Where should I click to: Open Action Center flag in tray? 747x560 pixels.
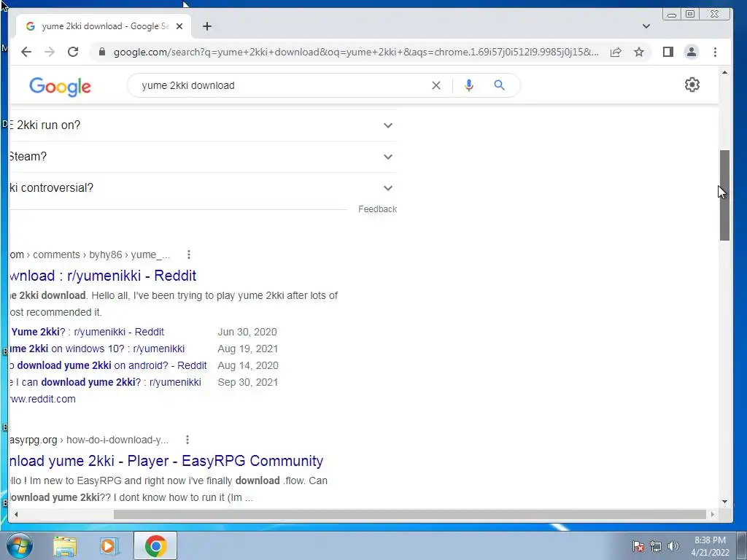[x=638, y=546]
